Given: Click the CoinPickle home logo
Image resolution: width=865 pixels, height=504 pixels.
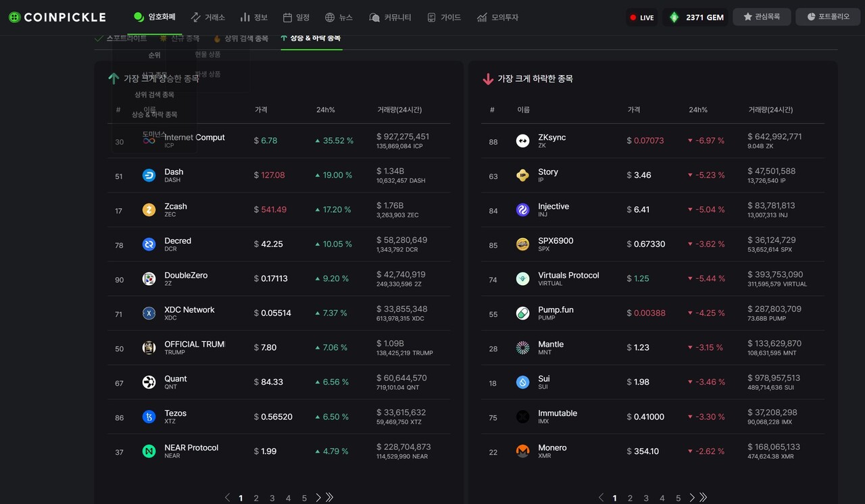Looking at the screenshot, I should (x=57, y=18).
